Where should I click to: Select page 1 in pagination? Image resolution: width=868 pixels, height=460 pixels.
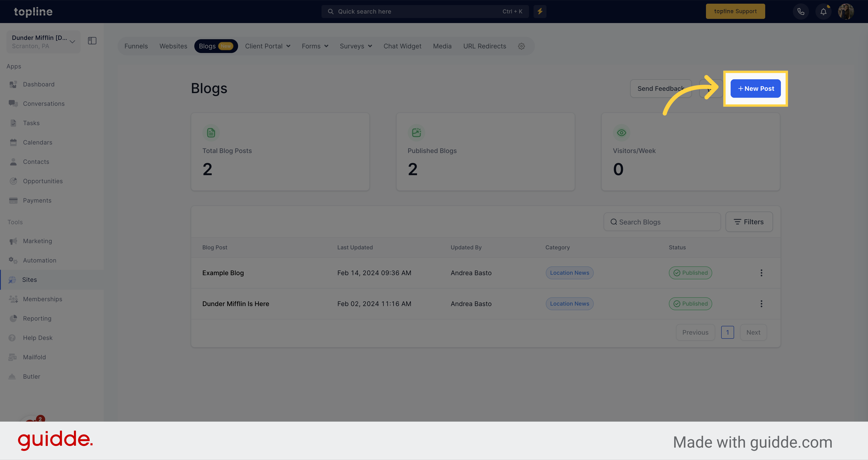pyautogui.click(x=727, y=332)
